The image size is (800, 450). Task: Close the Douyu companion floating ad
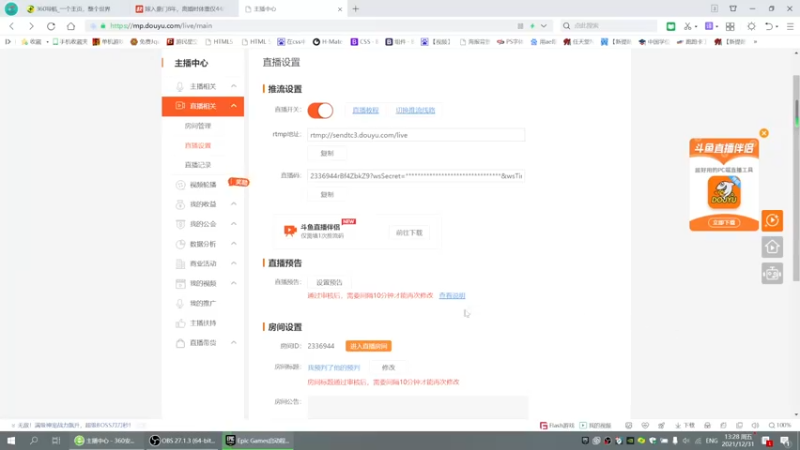click(764, 133)
